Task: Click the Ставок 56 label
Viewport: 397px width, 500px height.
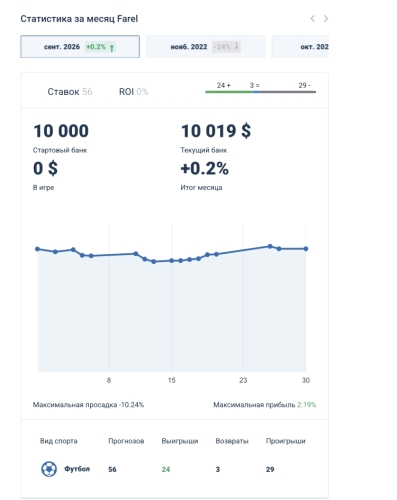Action: 70,92
